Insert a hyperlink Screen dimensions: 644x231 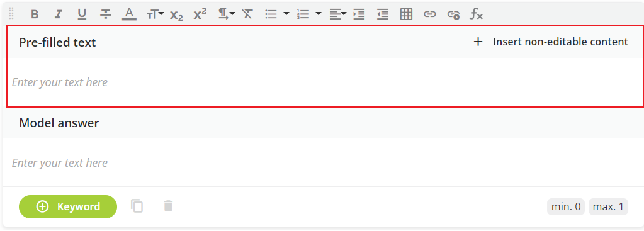(x=429, y=14)
